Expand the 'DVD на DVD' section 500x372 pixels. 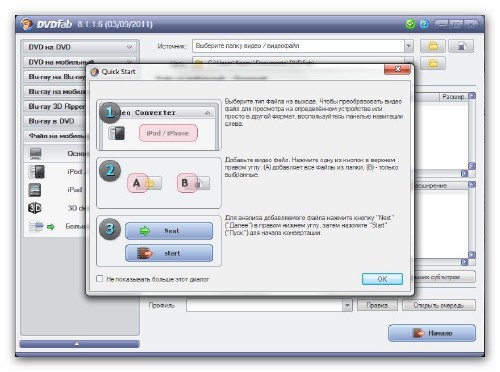[80, 47]
